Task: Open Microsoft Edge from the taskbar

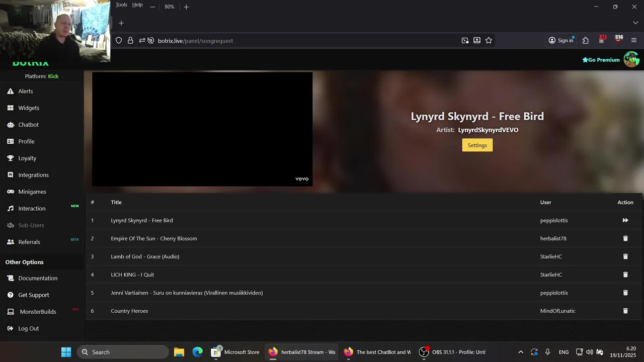Action: pyautogui.click(x=198, y=352)
